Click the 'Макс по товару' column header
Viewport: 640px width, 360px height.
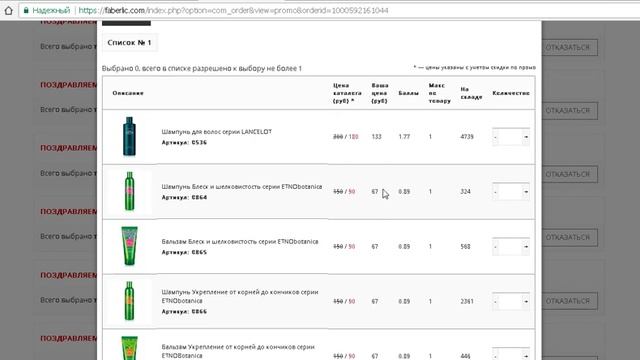[x=440, y=93]
